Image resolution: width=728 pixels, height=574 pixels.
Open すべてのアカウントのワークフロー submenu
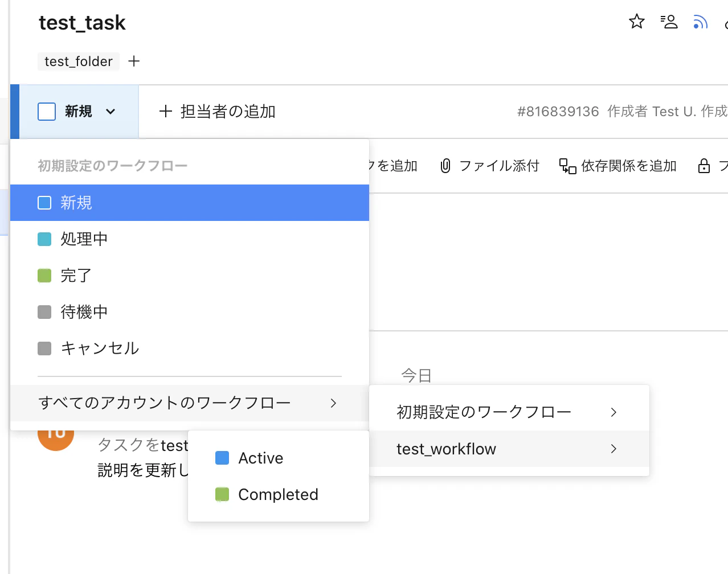click(x=190, y=403)
